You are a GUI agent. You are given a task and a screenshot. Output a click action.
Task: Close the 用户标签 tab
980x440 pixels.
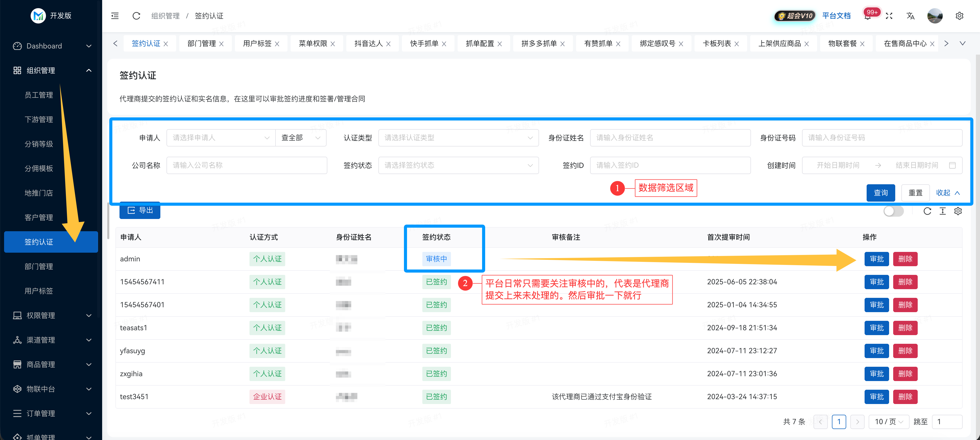[x=277, y=44]
